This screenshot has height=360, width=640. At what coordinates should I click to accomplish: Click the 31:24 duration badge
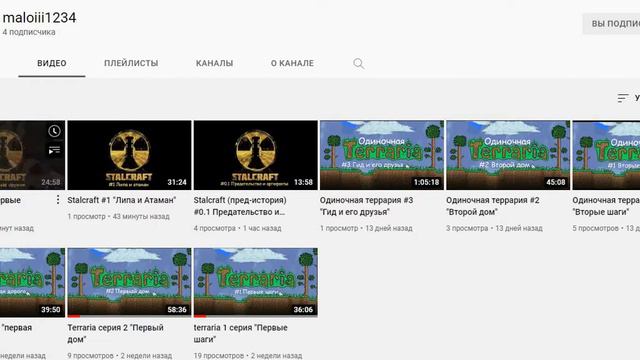coord(177,182)
